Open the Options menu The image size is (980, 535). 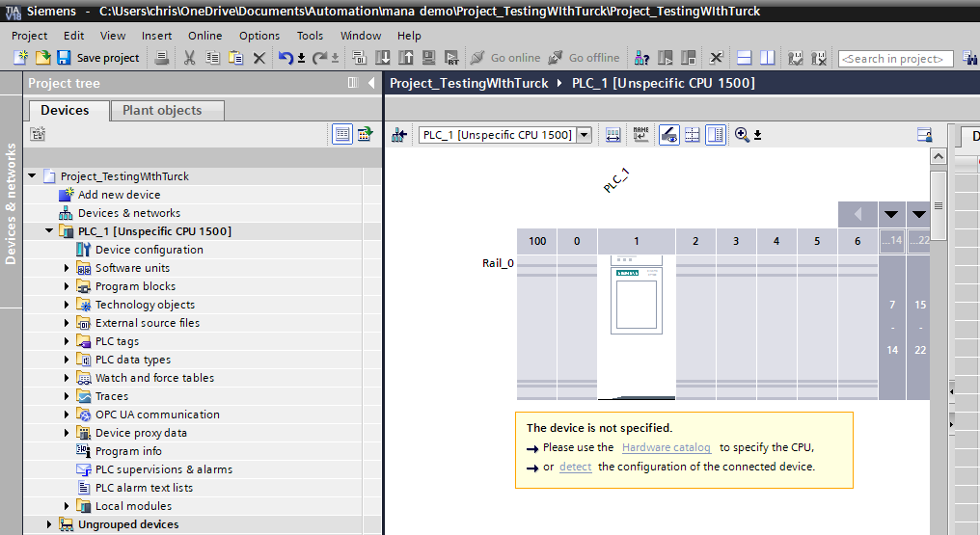click(x=259, y=36)
